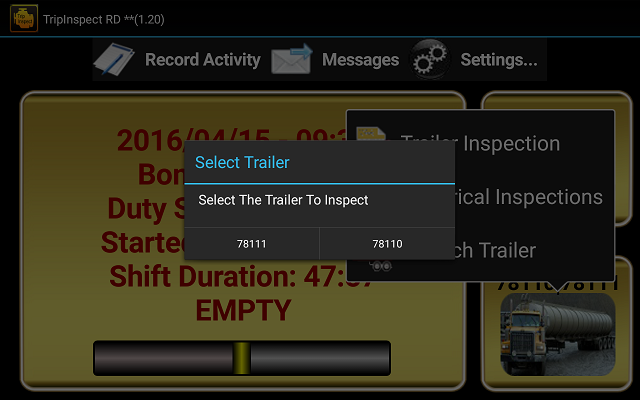
Task: Select trailer 78110 to inspect
Action: coord(387,244)
